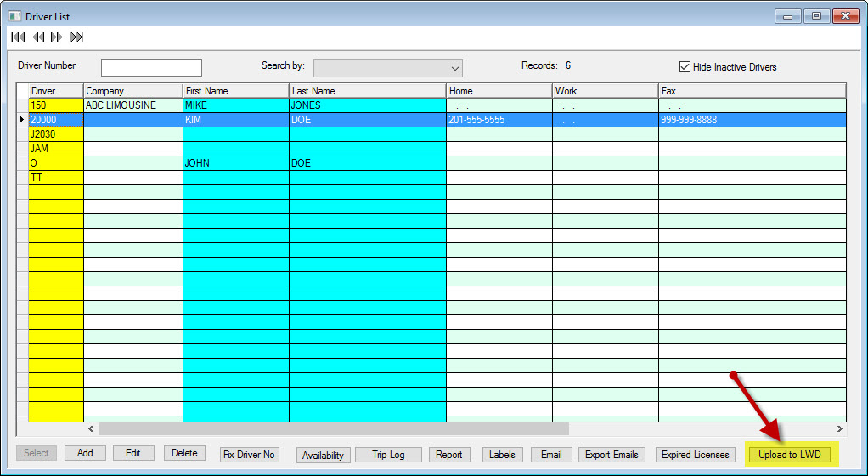The height and width of the screenshot is (476, 868).
Task: Click Upload to LWD button
Action: pos(790,455)
